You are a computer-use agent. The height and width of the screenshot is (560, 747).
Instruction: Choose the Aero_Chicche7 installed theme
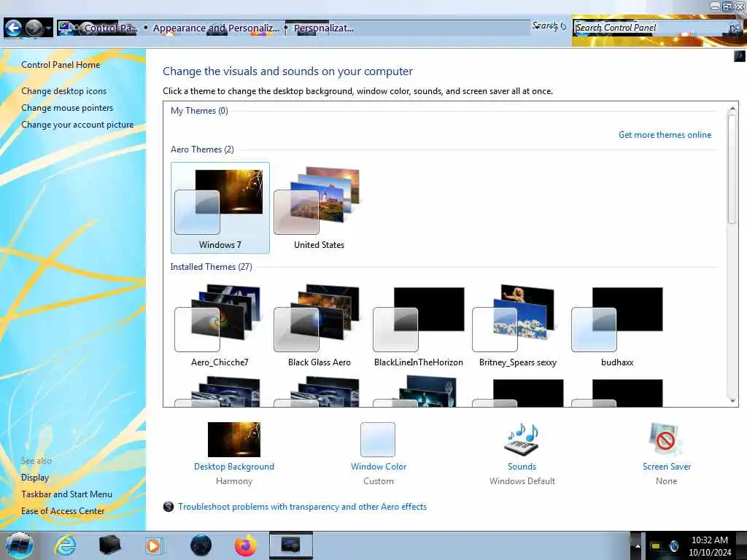(x=220, y=326)
